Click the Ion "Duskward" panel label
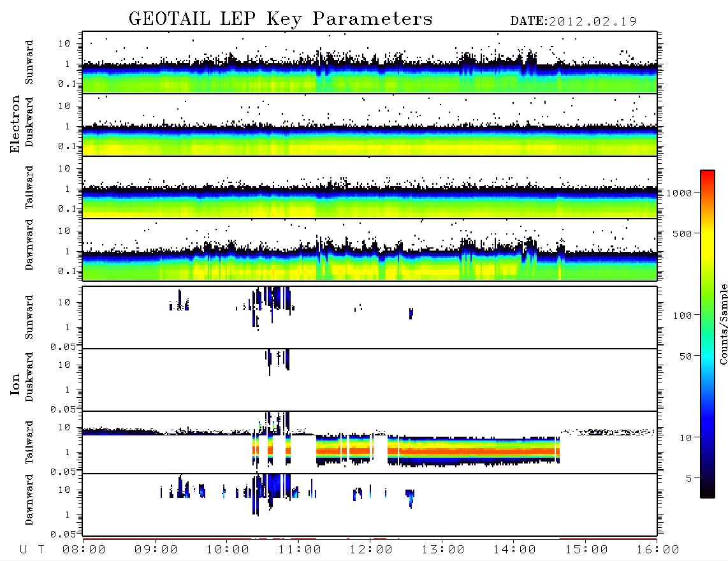 click(x=29, y=377)
